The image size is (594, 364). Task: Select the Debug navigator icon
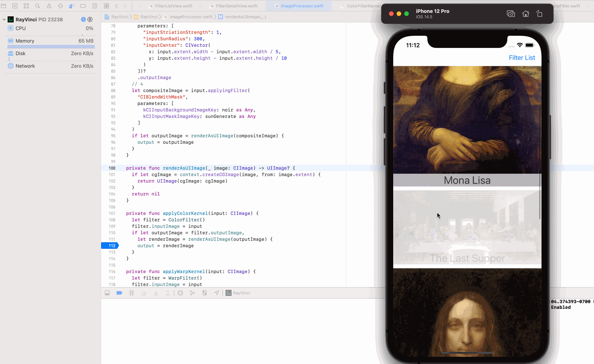coord(72,6)
